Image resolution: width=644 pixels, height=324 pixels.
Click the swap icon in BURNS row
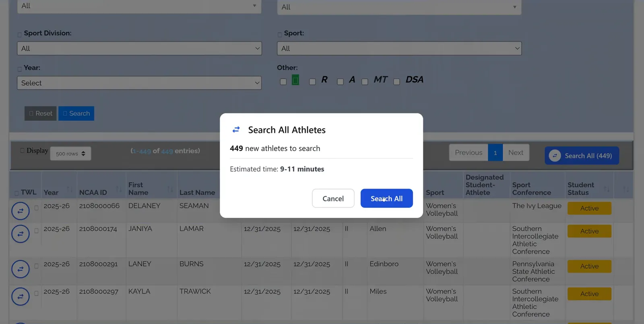point(21,269)
